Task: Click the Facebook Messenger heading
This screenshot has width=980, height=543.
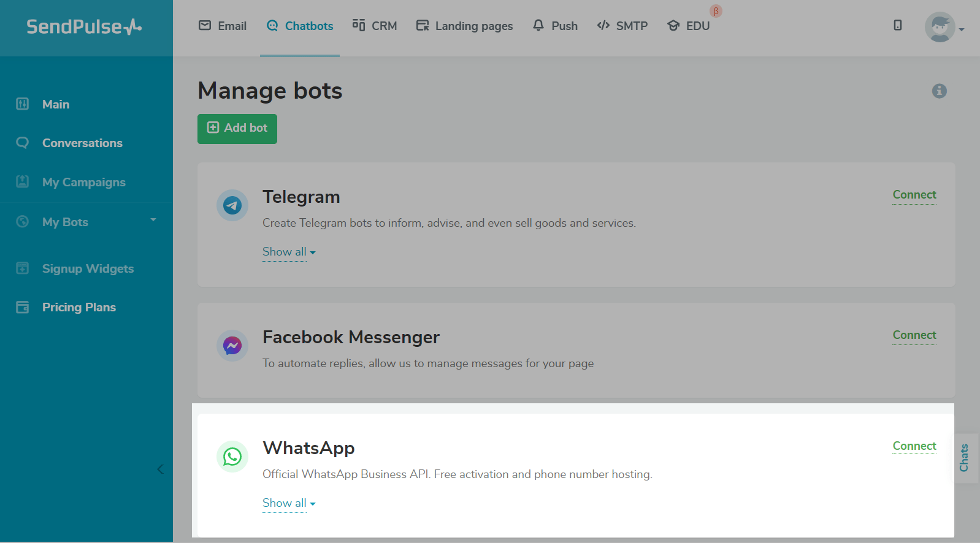Action: click(x=351, y=337)
